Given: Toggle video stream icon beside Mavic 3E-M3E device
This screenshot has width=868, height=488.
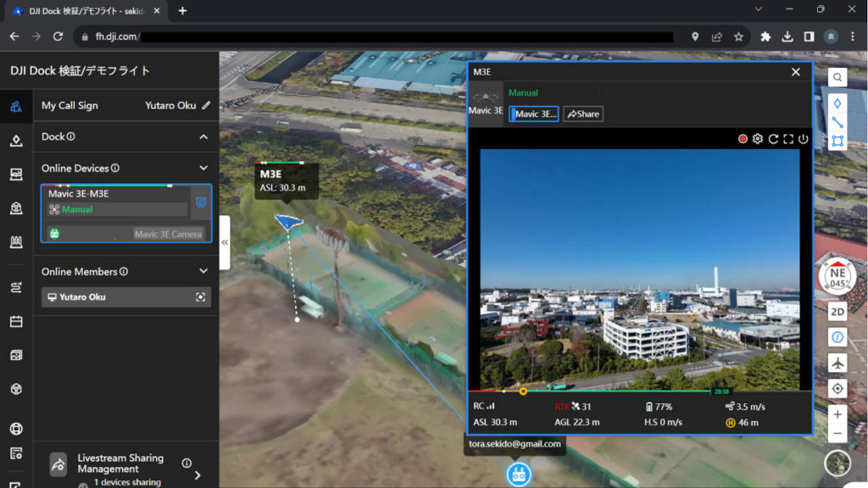Looking at the screenshot, I should [200, 202].
